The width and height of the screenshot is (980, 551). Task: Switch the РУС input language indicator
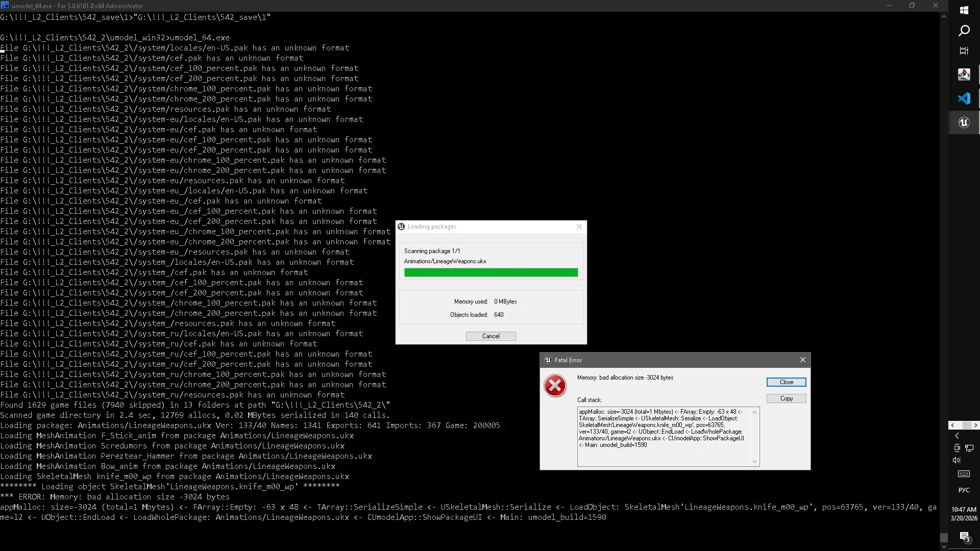(x=964, y=490)
